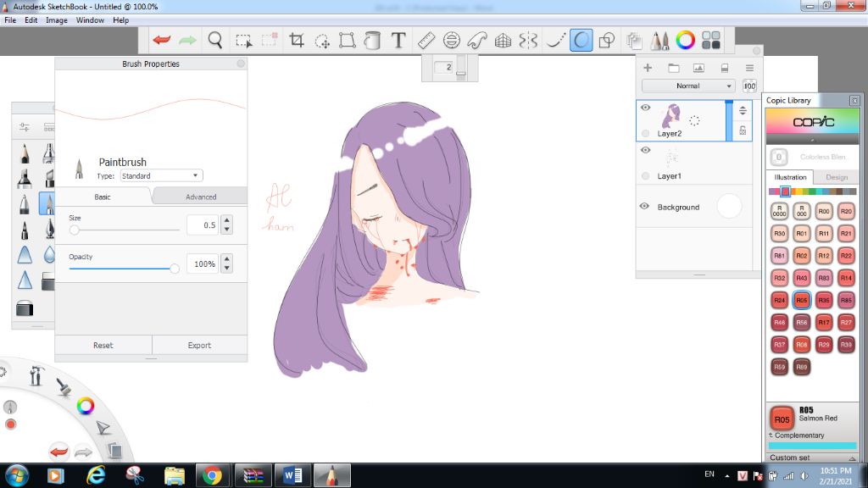The height and width of the screenshot is (488, 868).
Task: Open the Layer2 marking menu circle
Action: [694, 120]
